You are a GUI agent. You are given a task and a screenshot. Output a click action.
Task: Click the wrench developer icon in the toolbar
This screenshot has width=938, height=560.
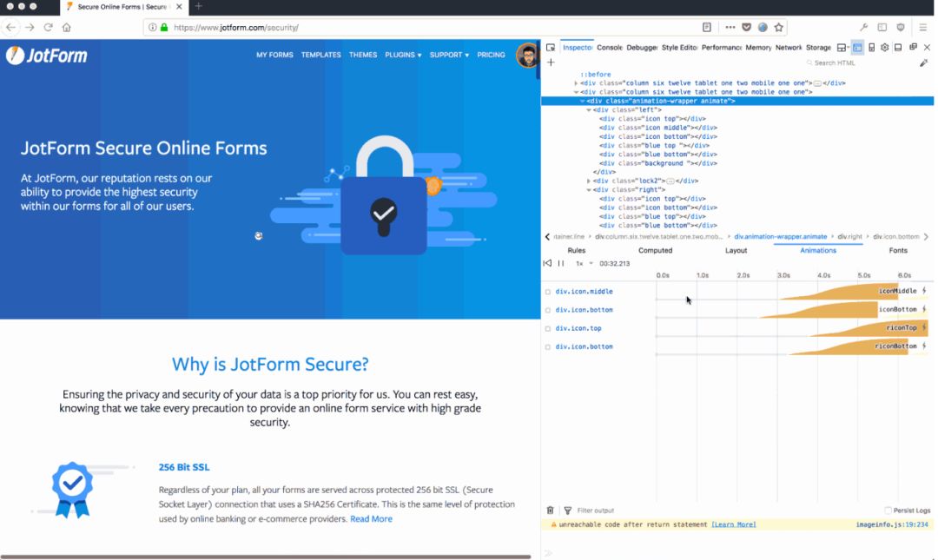pos(864,27)
